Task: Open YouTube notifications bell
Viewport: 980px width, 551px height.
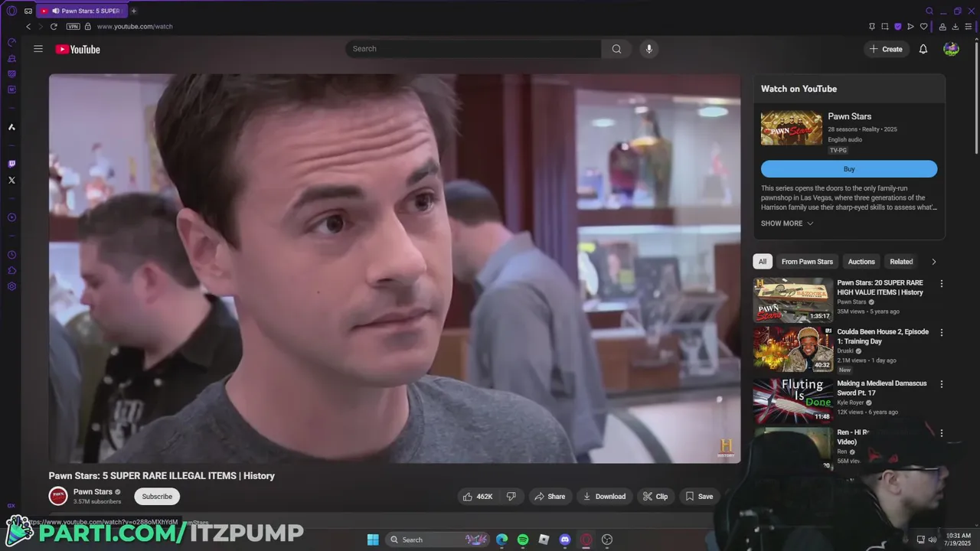Action: point(923,49)
